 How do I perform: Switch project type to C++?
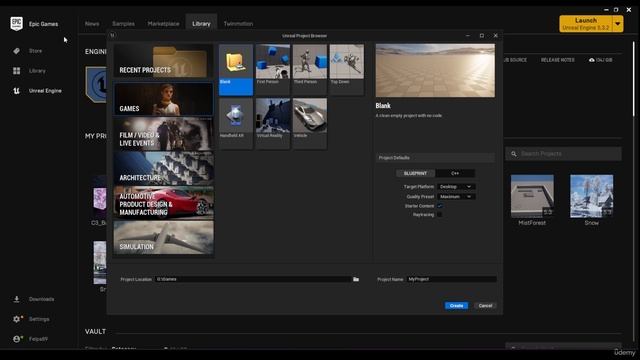pos(455,173)
